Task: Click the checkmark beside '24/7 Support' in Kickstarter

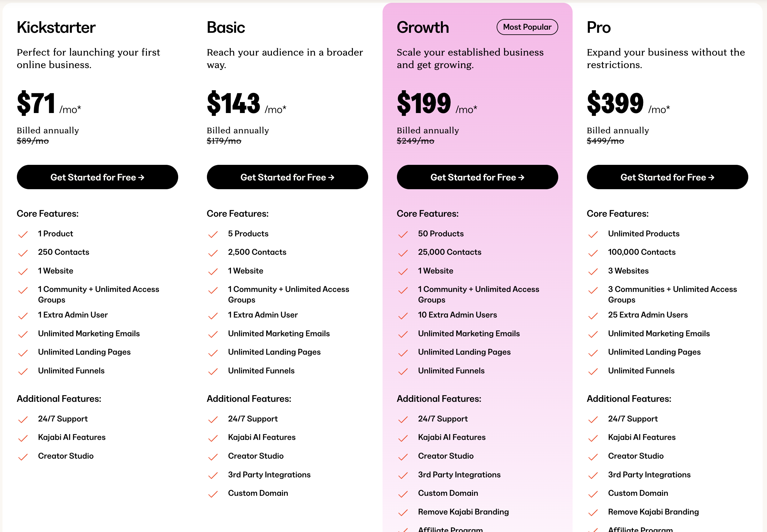Action: click(23, 420)
